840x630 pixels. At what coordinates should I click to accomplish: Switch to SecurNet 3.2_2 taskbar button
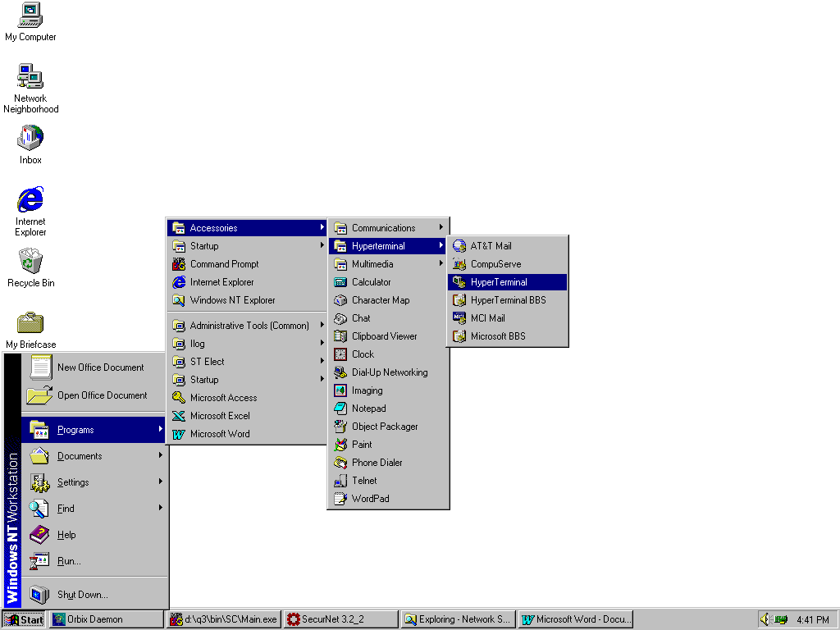point(340,619)
